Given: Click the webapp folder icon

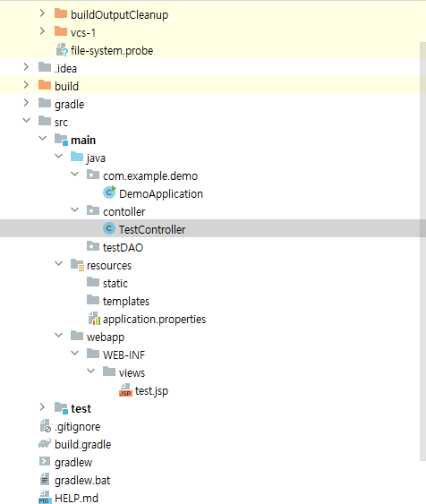Looking at the screenshot, I should point(77,337).
